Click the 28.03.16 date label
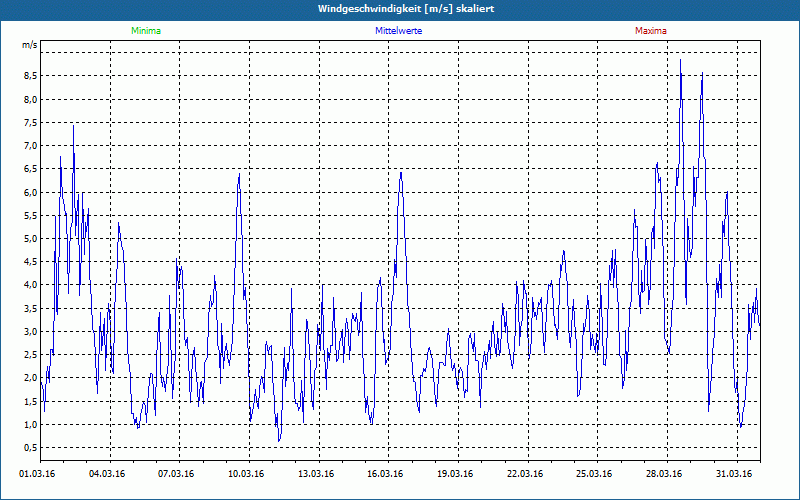800x500 pixels. pyautogui.click(x=664, y=474)
